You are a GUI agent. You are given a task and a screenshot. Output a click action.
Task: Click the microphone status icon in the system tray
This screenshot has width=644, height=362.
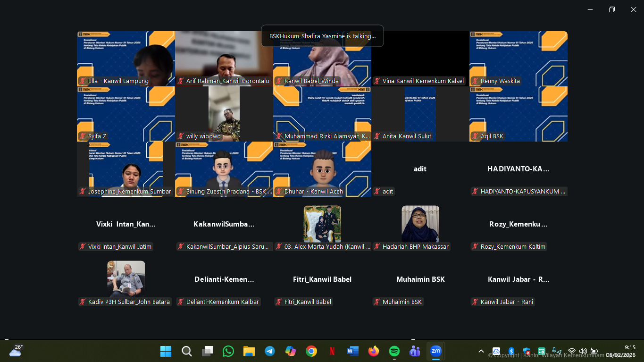553,351
